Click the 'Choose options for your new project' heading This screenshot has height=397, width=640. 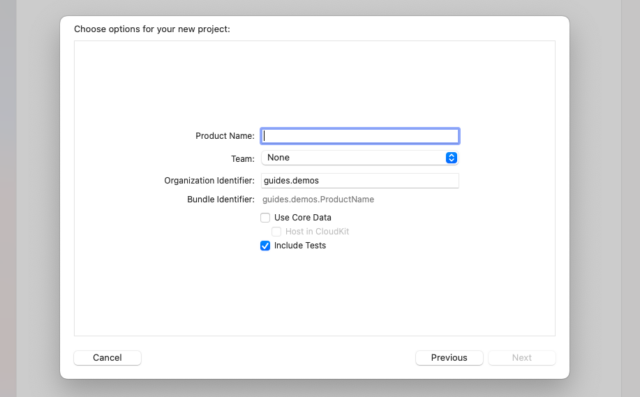point(152,29)
